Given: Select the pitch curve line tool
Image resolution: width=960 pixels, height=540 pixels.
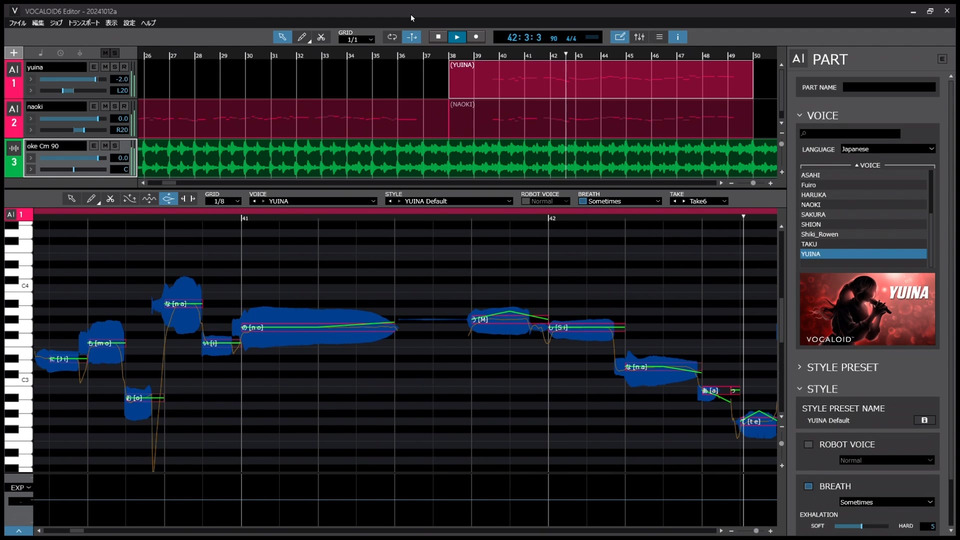Looking at the screenshot, I should [129, 198].
